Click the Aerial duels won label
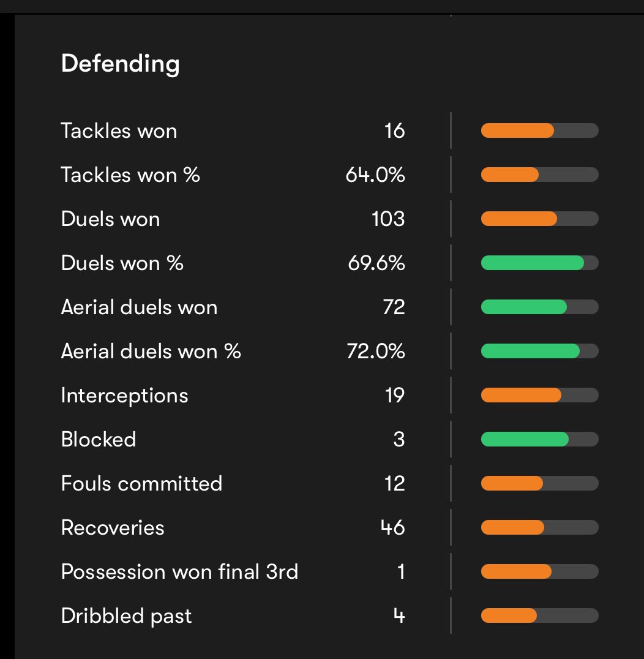The height and width of the screenshot is (659, 644). tap(139, 307)
